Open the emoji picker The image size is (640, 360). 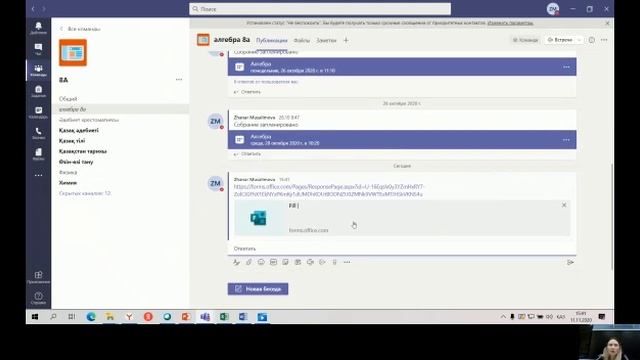(x=261, y=262)
